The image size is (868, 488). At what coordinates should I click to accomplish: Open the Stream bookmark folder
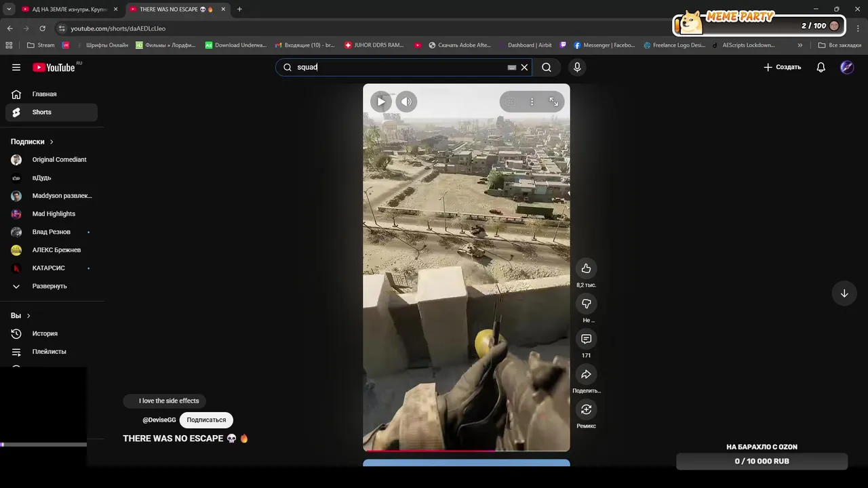(41, 45)
